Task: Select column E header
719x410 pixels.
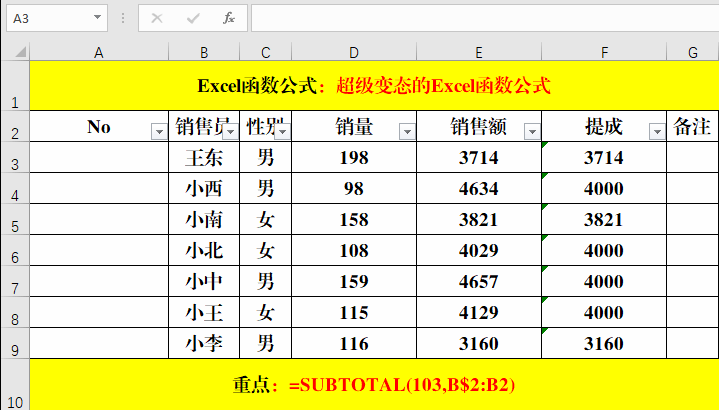Action: [x=479, y=52]
